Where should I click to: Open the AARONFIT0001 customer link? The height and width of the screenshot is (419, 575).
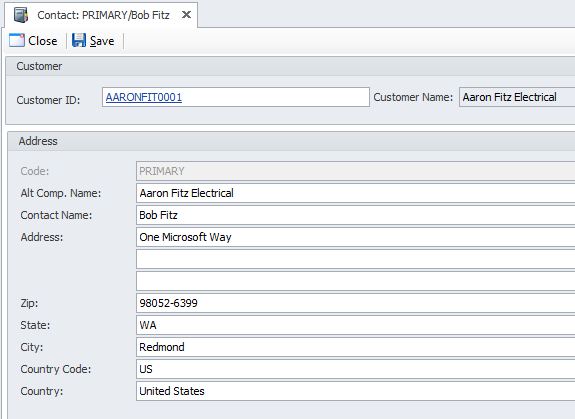(x=144, y=97)
